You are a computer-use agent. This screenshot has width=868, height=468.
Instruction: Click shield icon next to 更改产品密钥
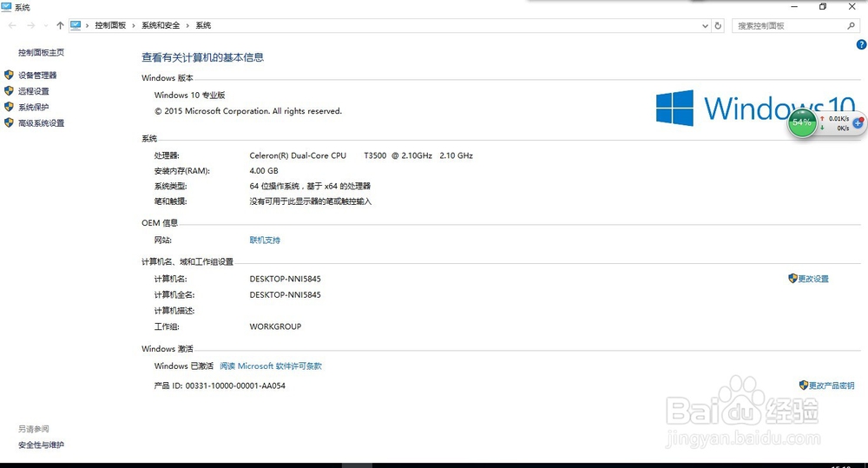(x=804, y=385)
